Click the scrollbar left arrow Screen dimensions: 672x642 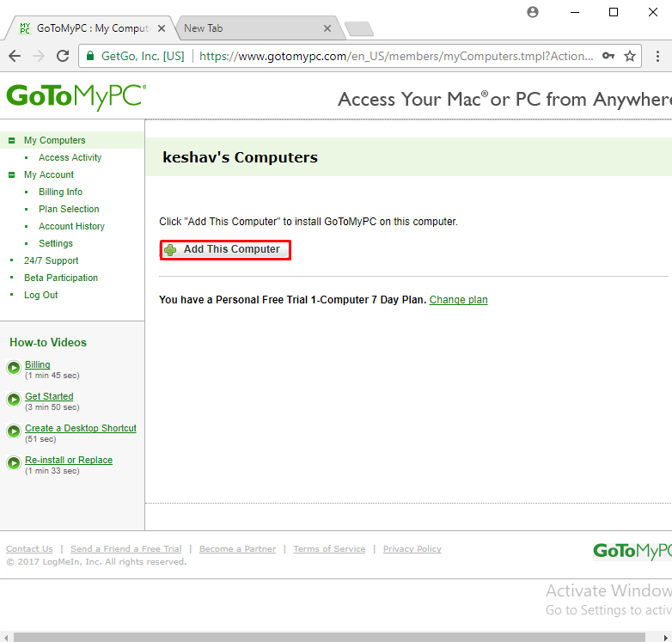6,638
